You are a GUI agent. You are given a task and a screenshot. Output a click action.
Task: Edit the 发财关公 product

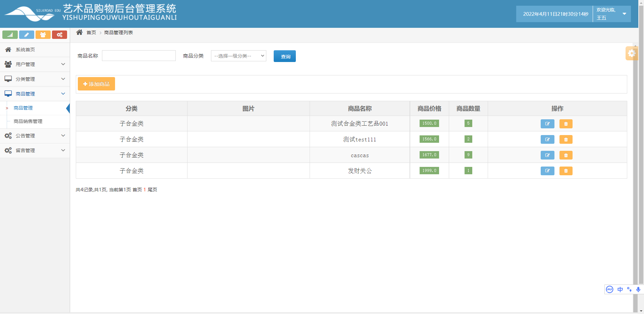pyautogui.click(x=547, y=171)
